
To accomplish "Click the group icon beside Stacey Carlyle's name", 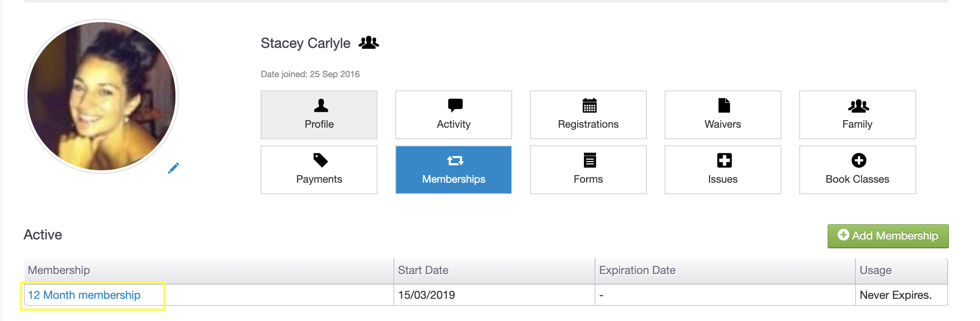I will (x=369, y=43).
